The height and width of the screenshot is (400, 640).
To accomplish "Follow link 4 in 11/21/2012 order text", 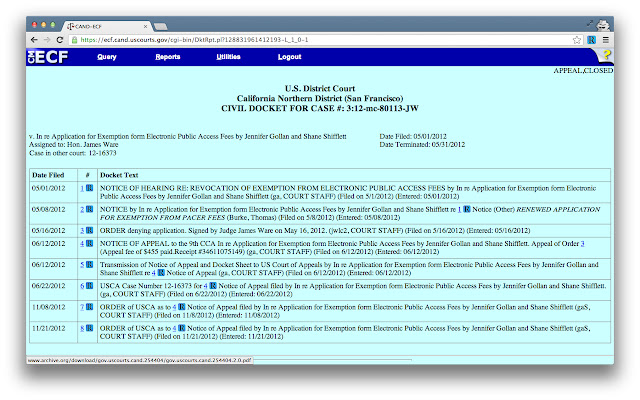I will click(x=174, y=329).
